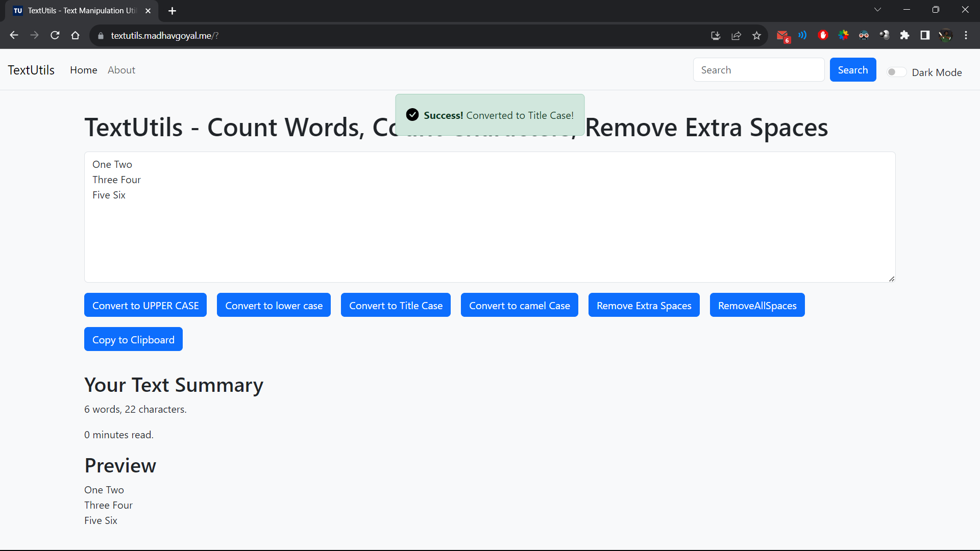Click the textarea resize handle
Screen dimensions: 980x551
click(891, 279)
